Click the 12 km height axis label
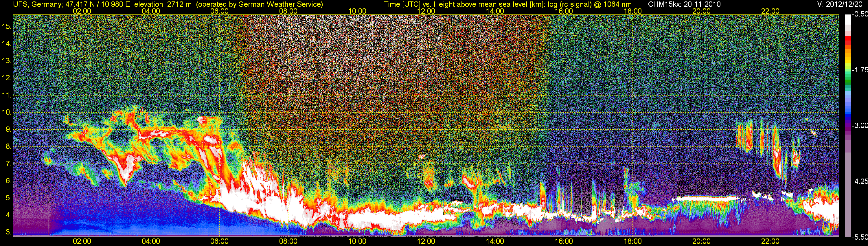868x246 pixels. click(x=6, y=78)
